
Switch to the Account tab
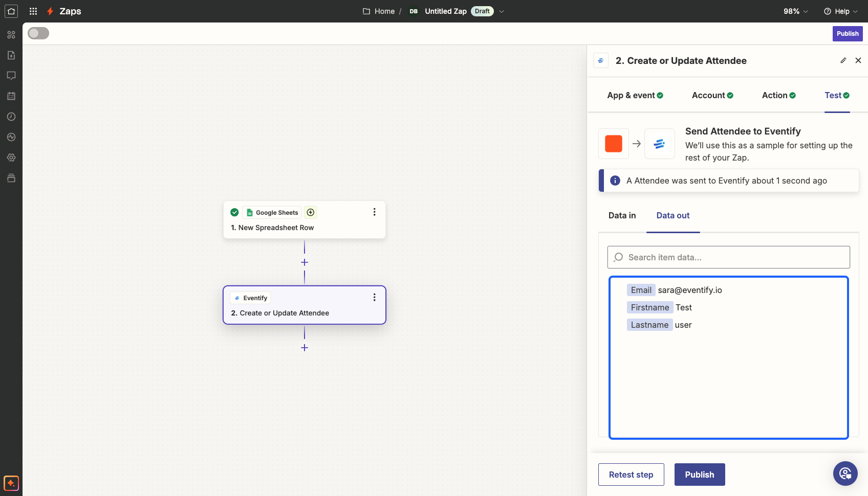click(712, 95)
